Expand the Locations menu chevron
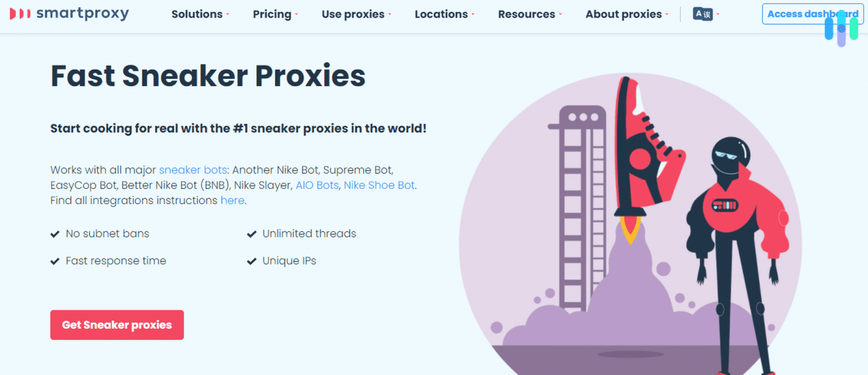The image size is (868, 375). (474, 15)
